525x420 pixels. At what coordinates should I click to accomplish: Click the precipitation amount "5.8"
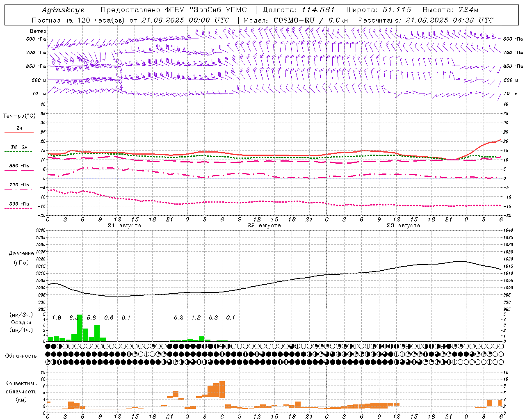(91, 318)
